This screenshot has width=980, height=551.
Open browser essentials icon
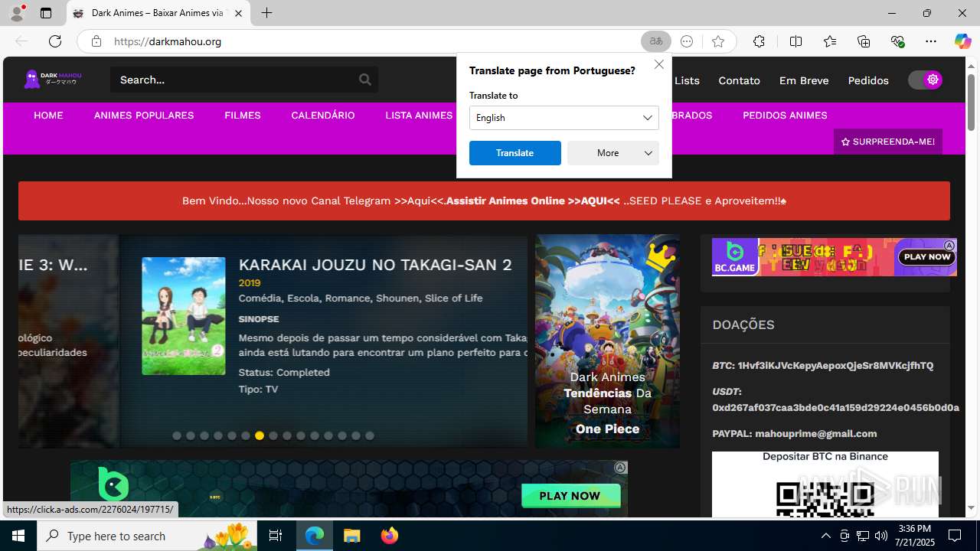coord(897,41)
